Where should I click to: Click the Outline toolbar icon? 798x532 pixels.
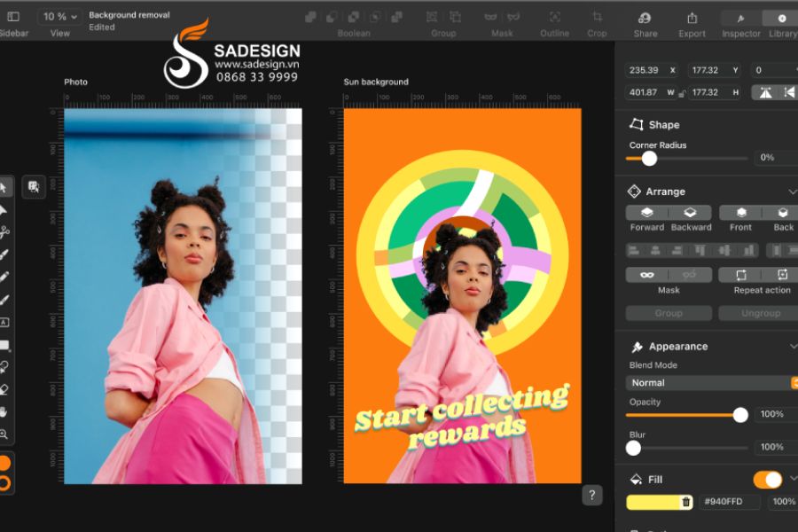(555, 18)
